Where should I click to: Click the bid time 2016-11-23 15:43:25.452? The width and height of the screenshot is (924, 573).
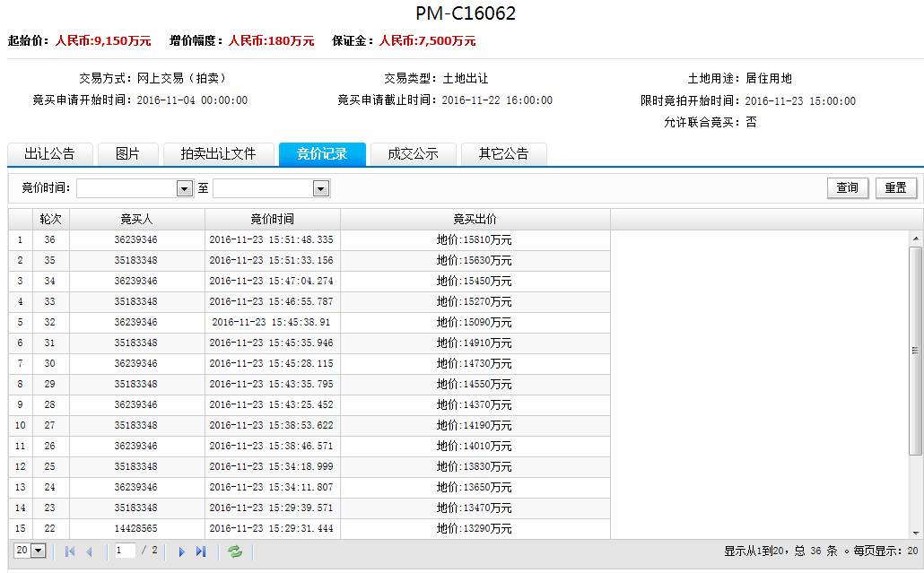click(x=271, y=404)
